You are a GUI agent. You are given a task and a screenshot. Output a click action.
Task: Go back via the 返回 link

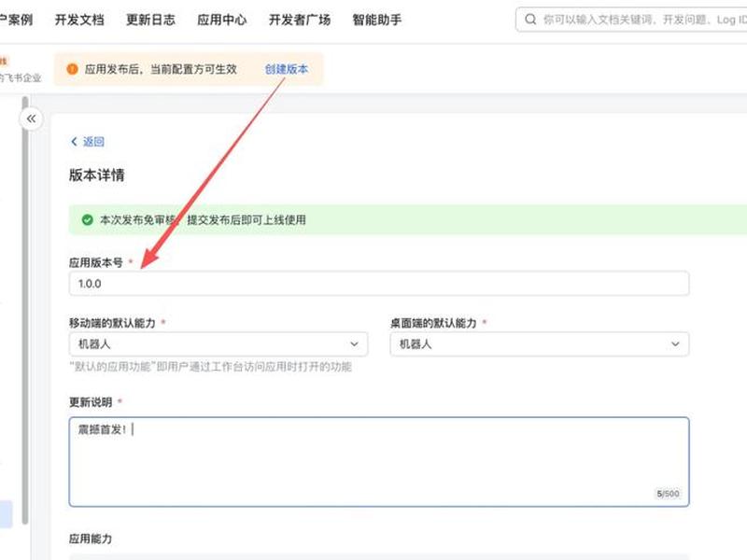93,142
